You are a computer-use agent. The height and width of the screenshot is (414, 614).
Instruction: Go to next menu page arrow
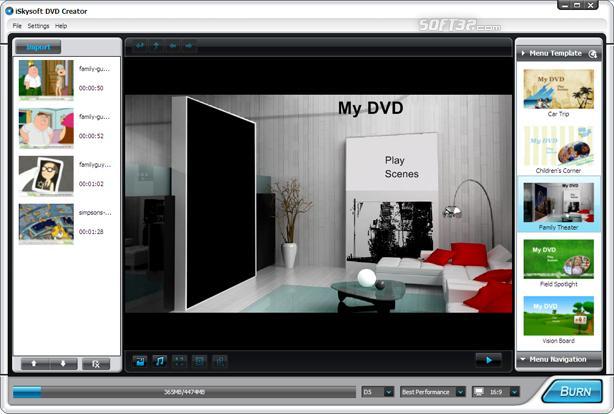(189, 46)
